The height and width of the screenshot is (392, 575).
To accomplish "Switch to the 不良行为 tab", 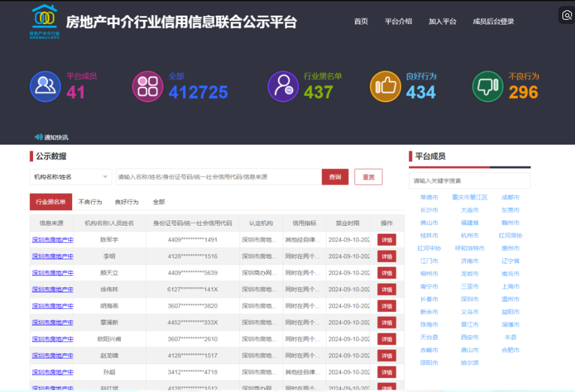I will point(90,202).
